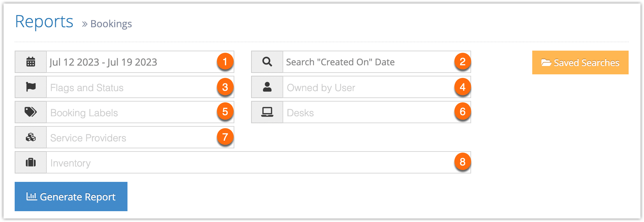Screen dimensions: 644x222
Task: Open the Jul 12 2023 - Jul 19 2023 date field
Action: pos(140,62)
